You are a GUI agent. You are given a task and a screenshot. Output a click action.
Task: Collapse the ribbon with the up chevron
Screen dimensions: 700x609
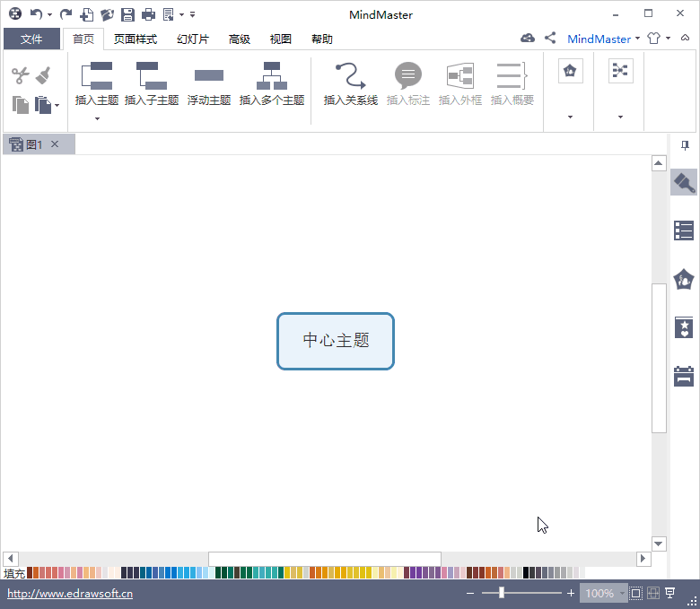[x=685, y=38]
